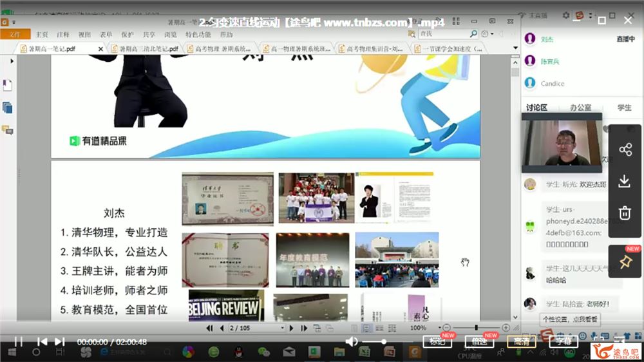
Task: Open the 视图 view ribbon tab
Action: pos(84,35)
